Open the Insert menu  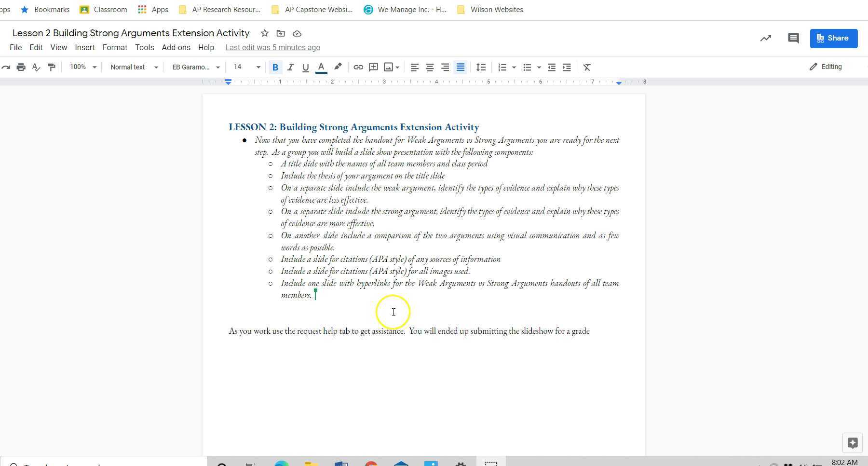(x=85, y=47)
